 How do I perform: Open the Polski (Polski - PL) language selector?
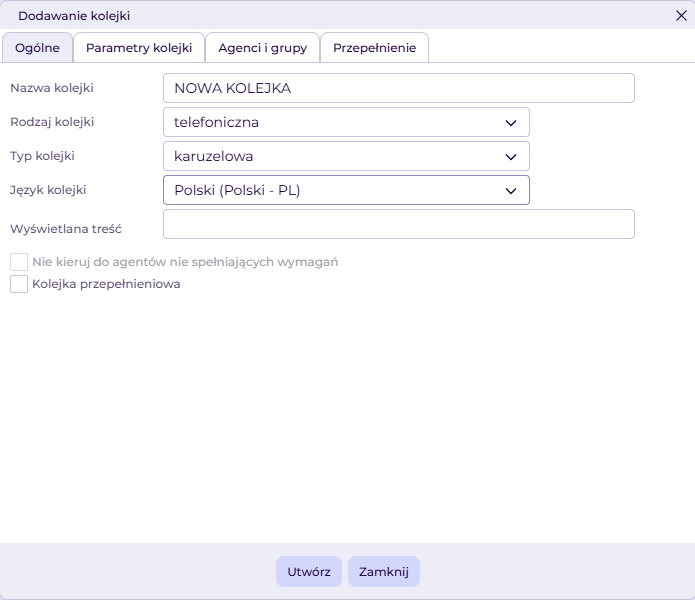pos(345,191)
